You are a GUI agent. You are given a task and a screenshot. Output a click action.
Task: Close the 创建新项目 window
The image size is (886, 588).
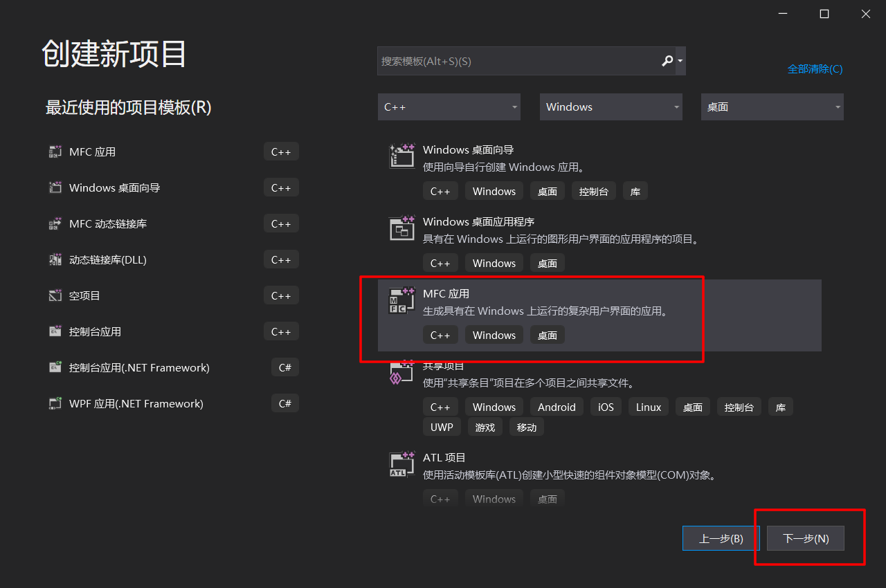[866, 14]
